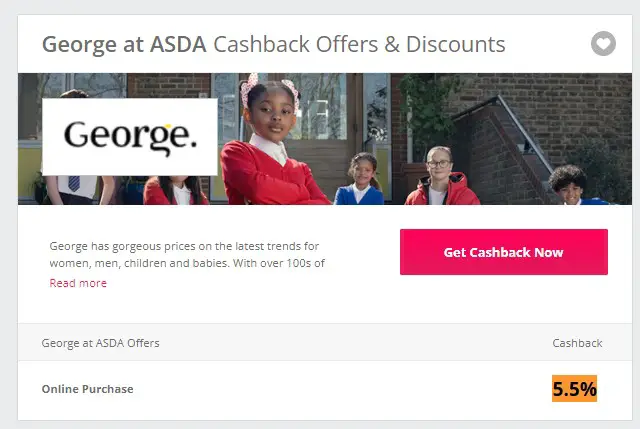Click the George logo image
640x429 pixels.
click(x=130, y=137)
